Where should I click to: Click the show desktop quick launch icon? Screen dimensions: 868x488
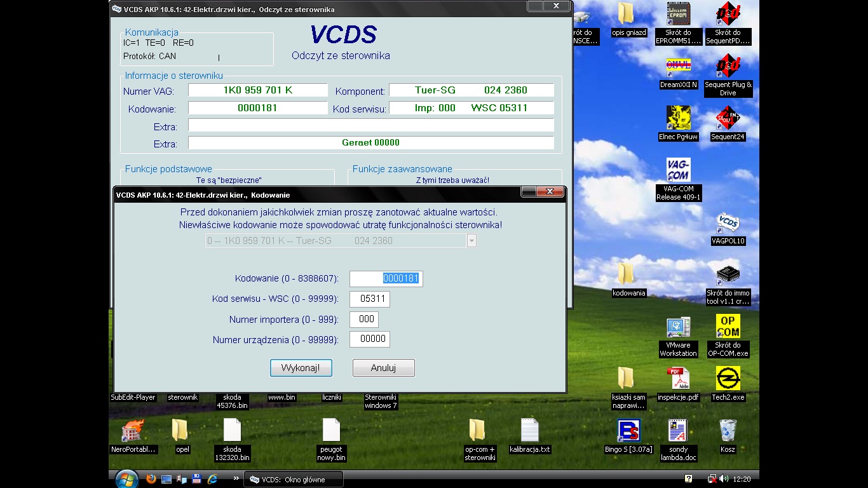pyautogui.click(x=166, y=478)
